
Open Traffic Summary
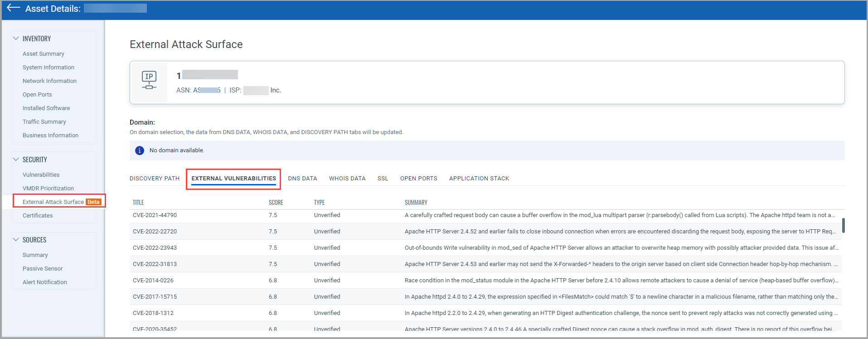coord(44,122)
